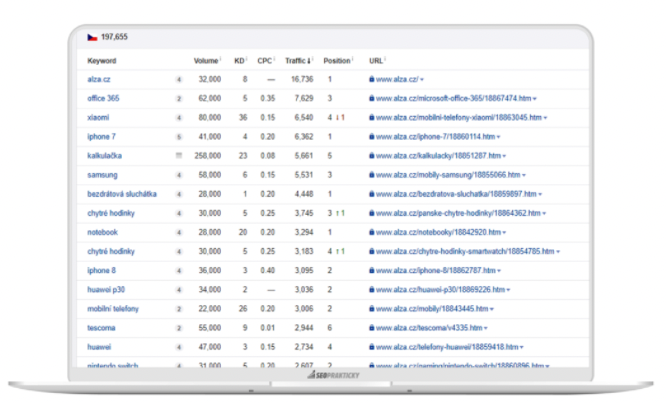Open the iphone 8 keyword link

pos(101,271)
